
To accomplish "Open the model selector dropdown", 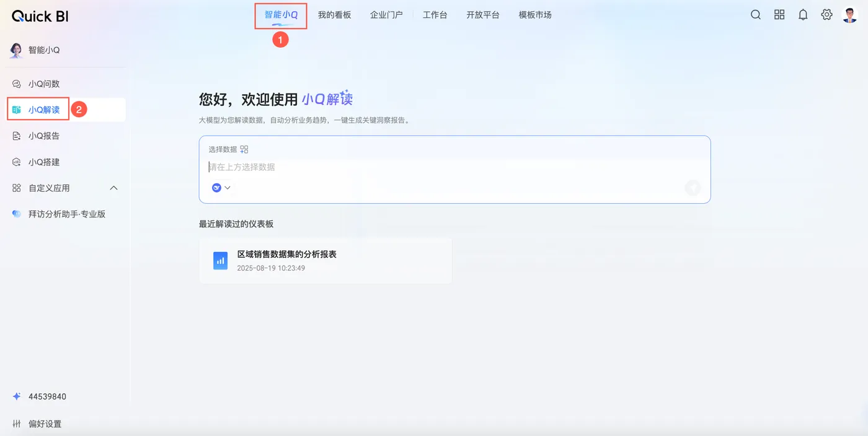I will click(x=221, y=188).
